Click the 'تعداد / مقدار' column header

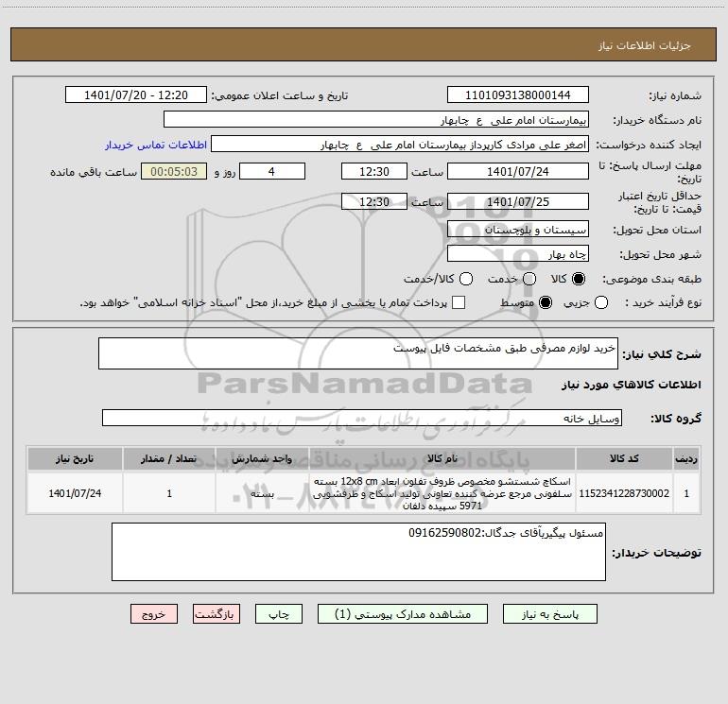click(169, 458)
